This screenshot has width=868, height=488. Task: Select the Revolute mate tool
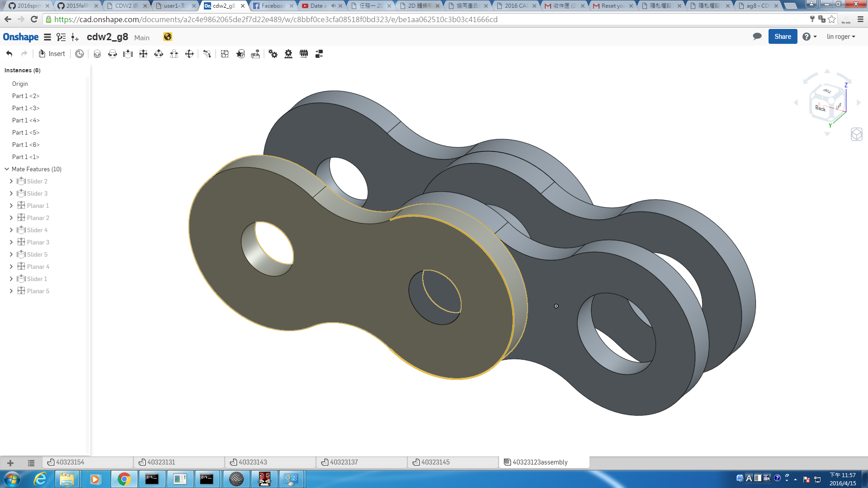113,54
